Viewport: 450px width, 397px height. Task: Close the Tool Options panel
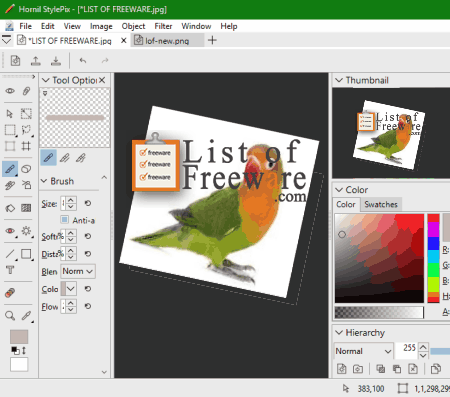(102, 80)
